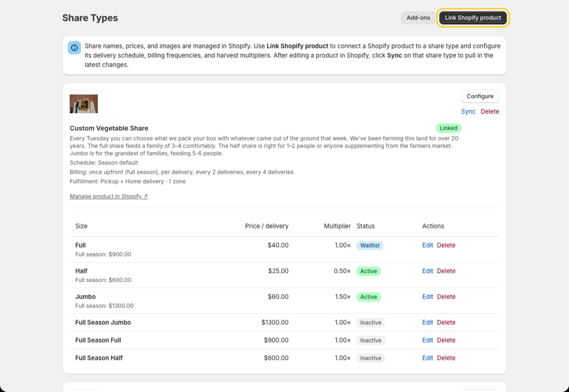Edit the Jumbo size row

pos(427,297)
